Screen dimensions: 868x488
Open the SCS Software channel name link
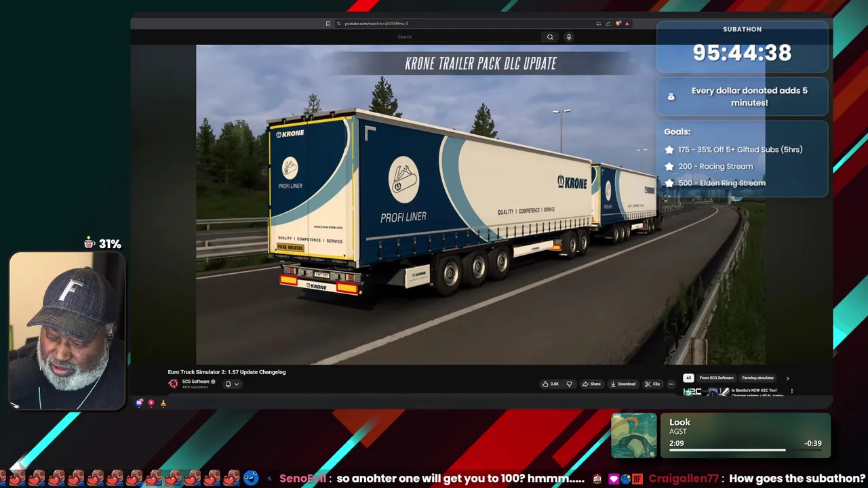195,382
